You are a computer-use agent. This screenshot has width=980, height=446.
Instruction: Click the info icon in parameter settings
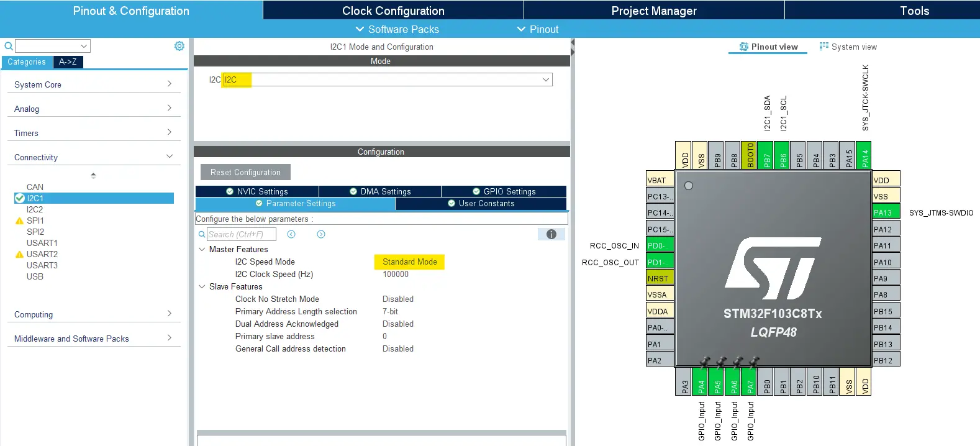[x=551, y=234]
